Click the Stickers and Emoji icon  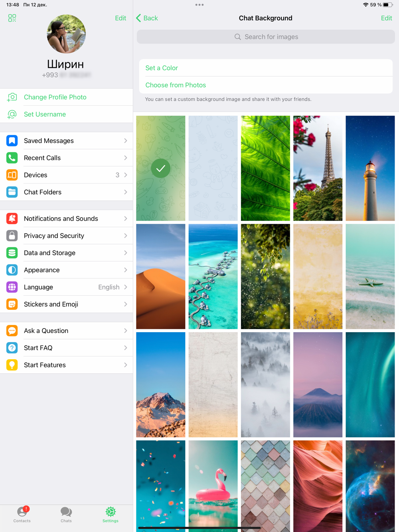(x=12, y=304)
